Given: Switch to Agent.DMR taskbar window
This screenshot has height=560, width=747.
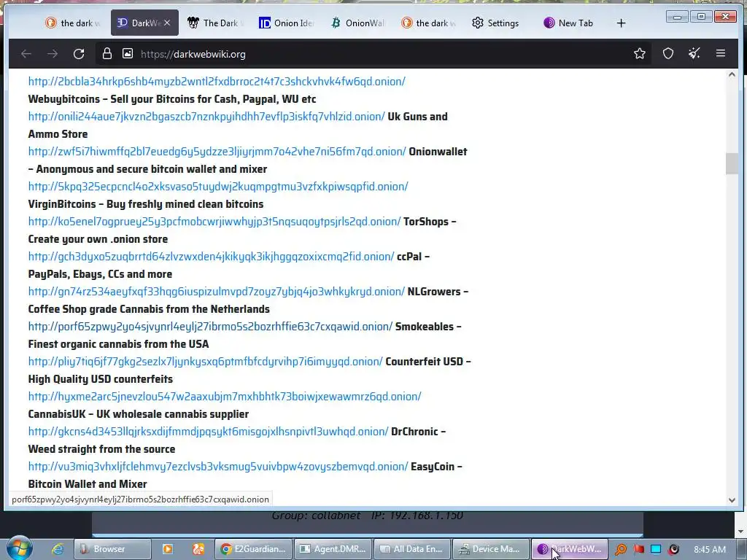Looking at the screenshot, I should pyautogui.click(x=333, y=549).
